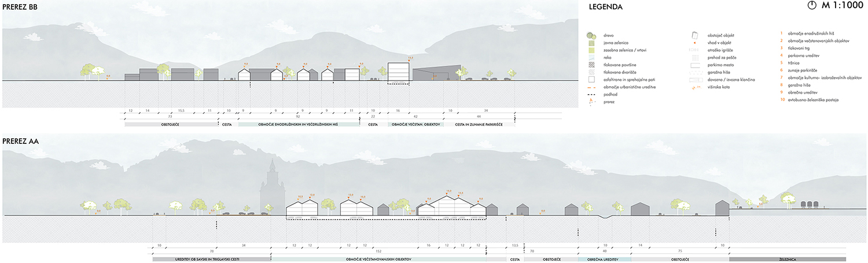
Task: Click the dovozna / izvozna klančina symbol
Action: point(696,81)
